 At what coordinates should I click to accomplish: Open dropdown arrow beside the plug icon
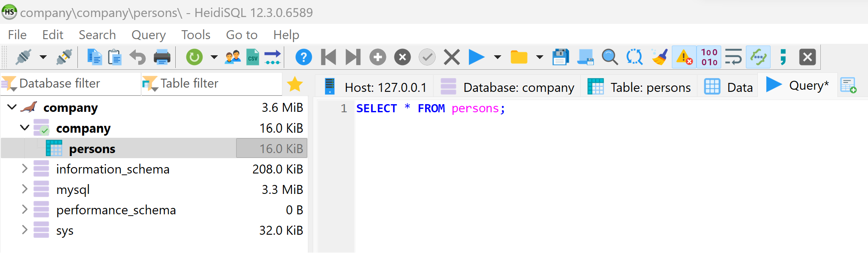click(43, 57)
